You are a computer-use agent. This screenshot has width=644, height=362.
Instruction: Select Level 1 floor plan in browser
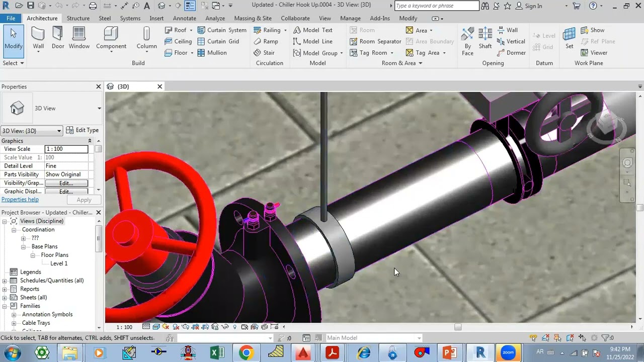(x=59, y=263)
